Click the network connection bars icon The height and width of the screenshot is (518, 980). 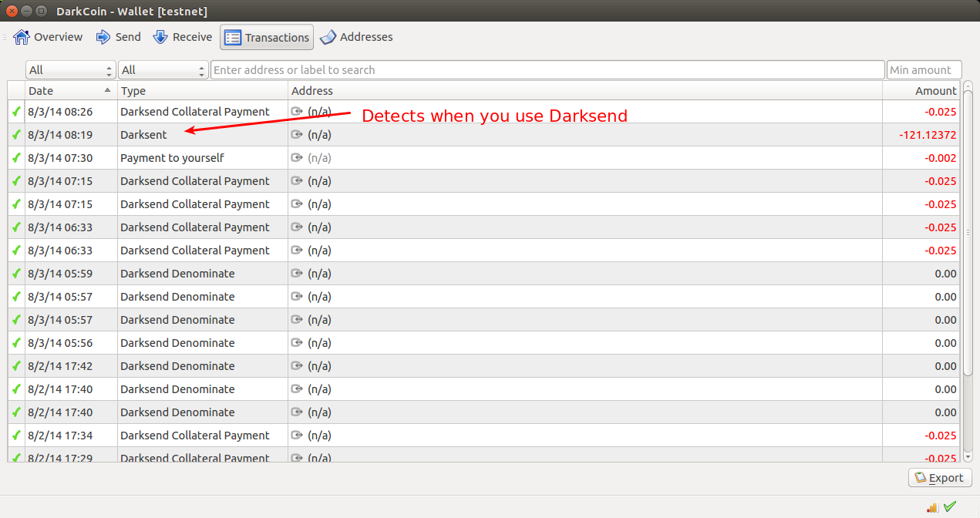[x=932, y=506]
